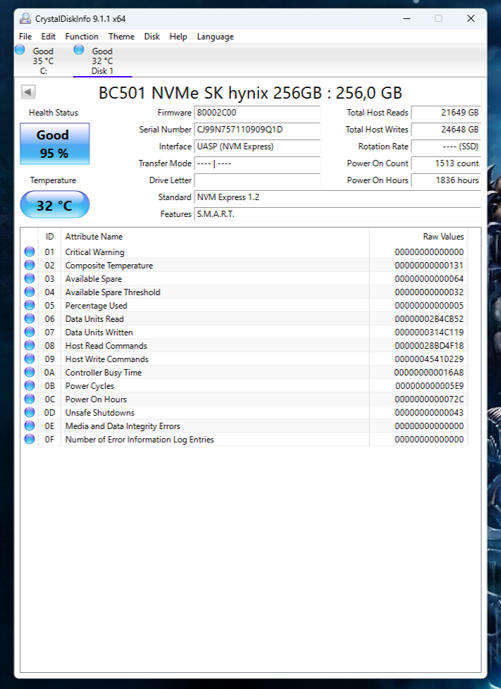Click the status orb for Power Cycles
This screenshot has width=501, height=689.
29,386
